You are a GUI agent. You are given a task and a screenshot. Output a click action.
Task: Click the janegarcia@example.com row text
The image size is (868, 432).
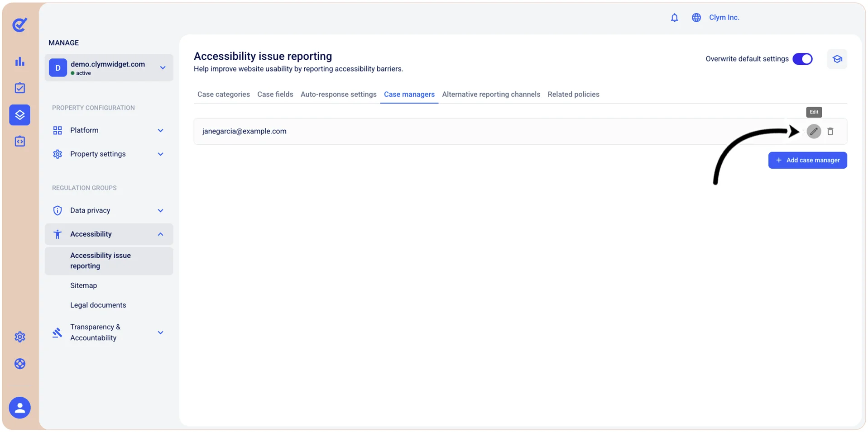tap(244, 131)
